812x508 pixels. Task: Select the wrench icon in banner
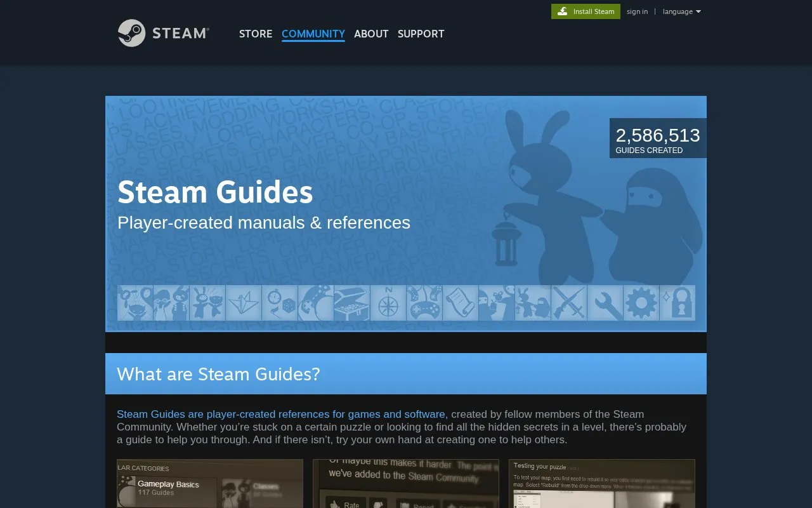coord(605,303)
